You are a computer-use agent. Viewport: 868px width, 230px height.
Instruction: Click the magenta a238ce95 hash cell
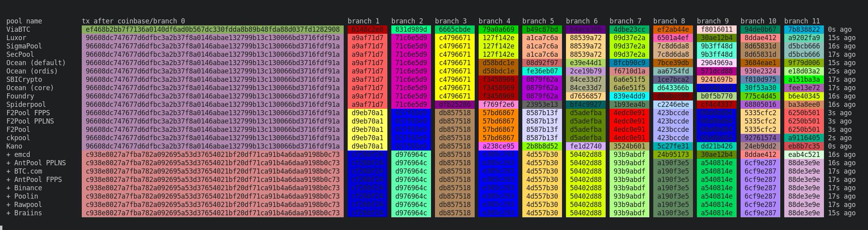coord(498,146)
